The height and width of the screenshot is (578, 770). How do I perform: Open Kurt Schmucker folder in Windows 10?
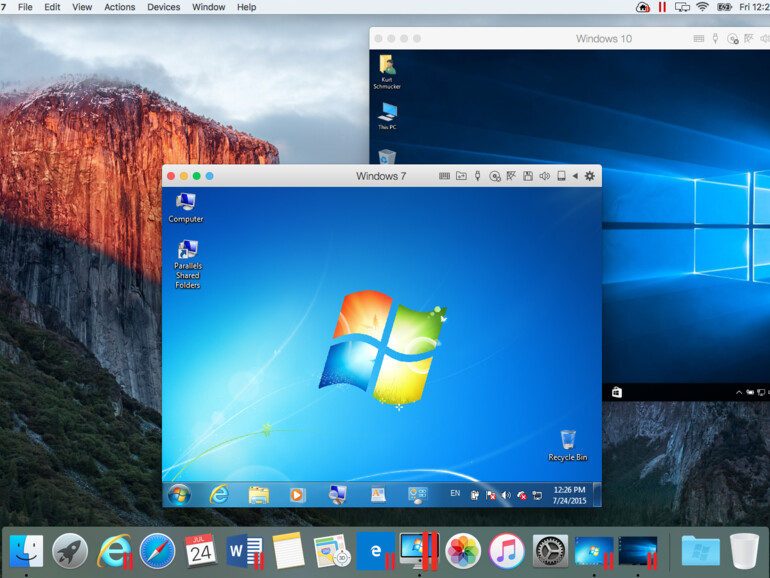(387, 72)
